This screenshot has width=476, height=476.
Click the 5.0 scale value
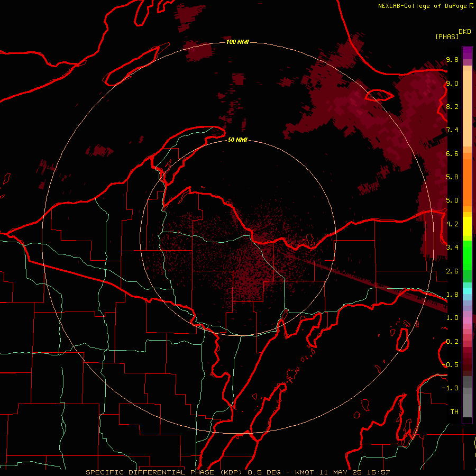[452, 200]
